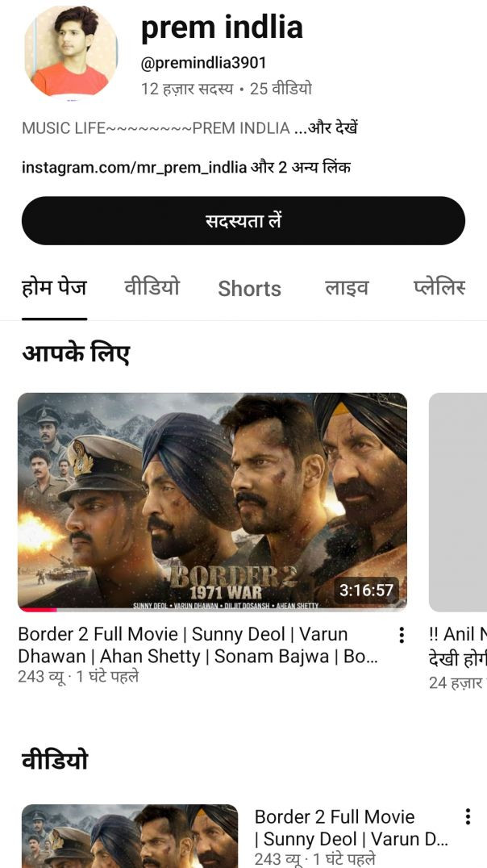Switch to the Shorts tab
Viewport: 487px width, 868px height.
pyautogui.click(x=250, y=289)
